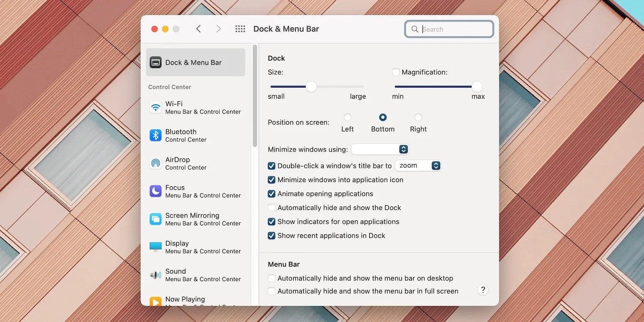Viewport: 644px width, 322px height.
Task: Click the Bluetooth icon in the sidebar
Action: coord(155,135)
